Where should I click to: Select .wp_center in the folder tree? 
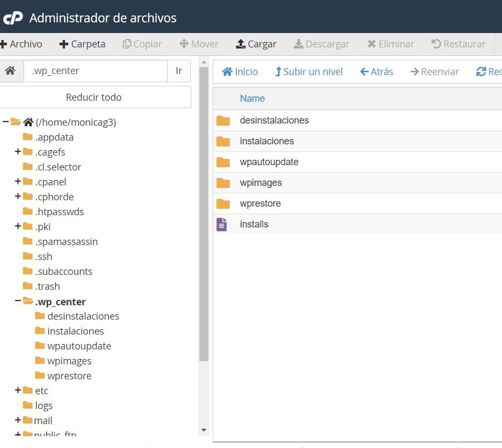tap(61, 302)
